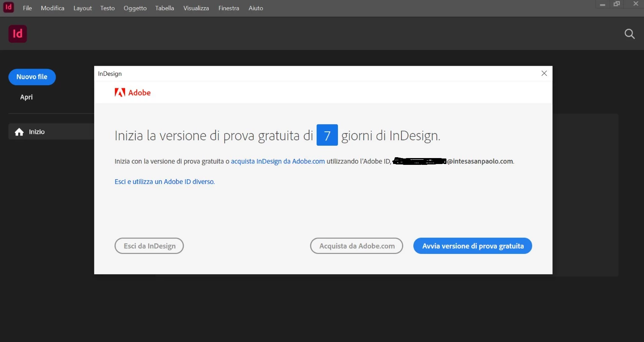This screenshot has height=342, width=644.
Task: Click the small InDesign icon in menu bar
Action: click(x=8, y=7)
